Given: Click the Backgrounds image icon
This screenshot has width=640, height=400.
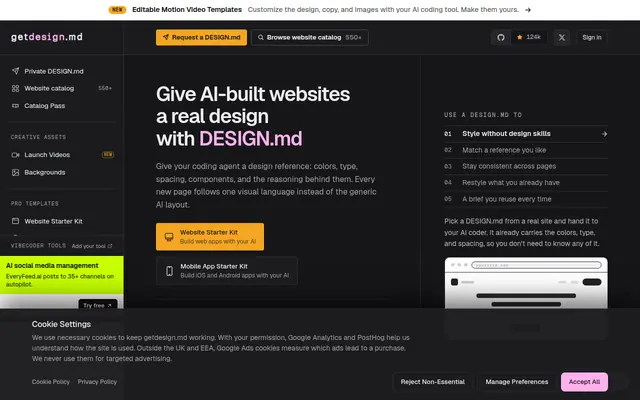Looking at the screenshot, I should point(16,172).
